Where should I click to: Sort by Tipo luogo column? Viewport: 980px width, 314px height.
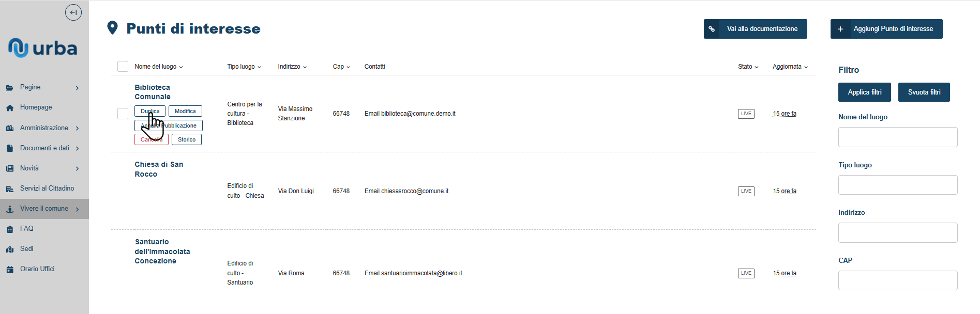tap(244, 67)
